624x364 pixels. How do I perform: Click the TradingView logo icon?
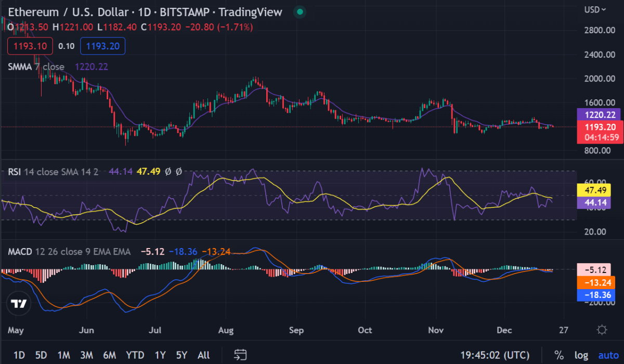[19, 304]
